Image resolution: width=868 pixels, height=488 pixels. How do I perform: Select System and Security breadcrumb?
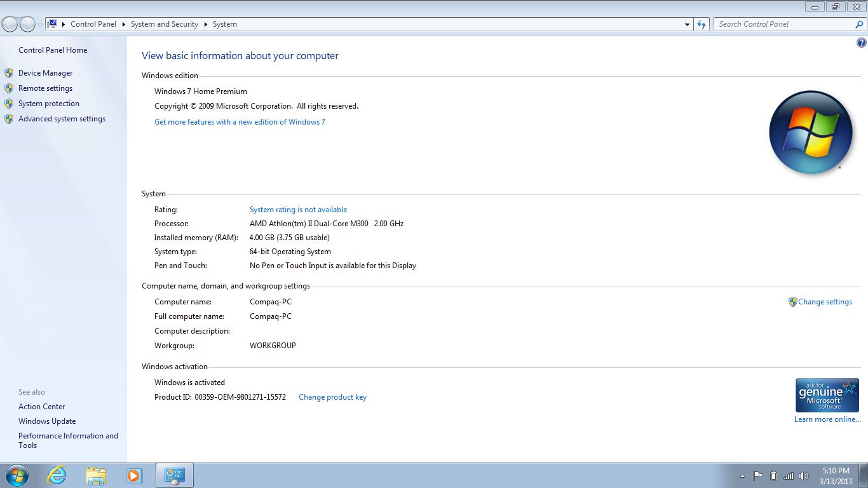(x=164, y=24)
